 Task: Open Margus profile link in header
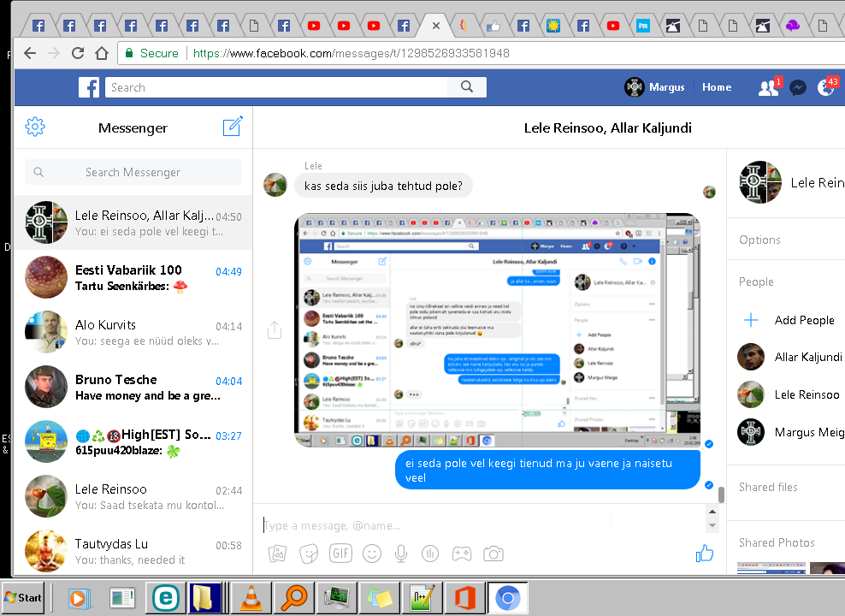(655, 87)
